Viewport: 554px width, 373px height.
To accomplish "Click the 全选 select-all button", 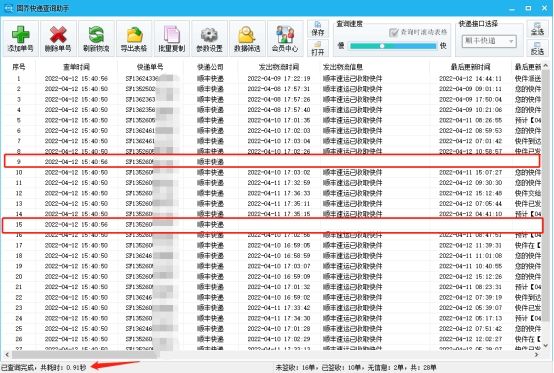I will [537, 29].
